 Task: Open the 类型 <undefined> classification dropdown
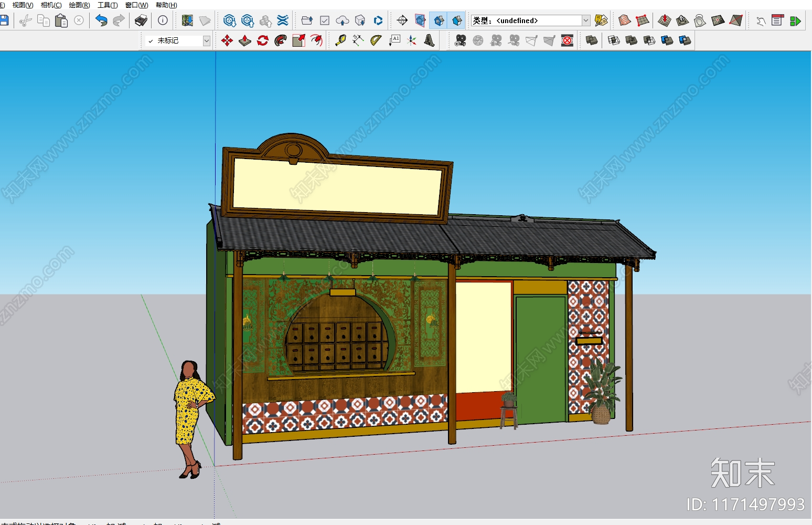pyautogui.click(x=530, y=20)
